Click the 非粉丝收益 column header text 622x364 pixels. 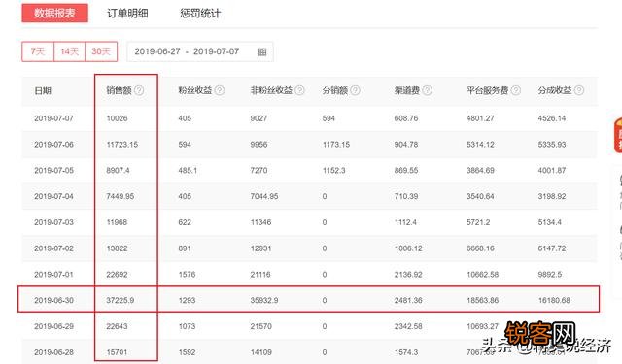[271, 90]
